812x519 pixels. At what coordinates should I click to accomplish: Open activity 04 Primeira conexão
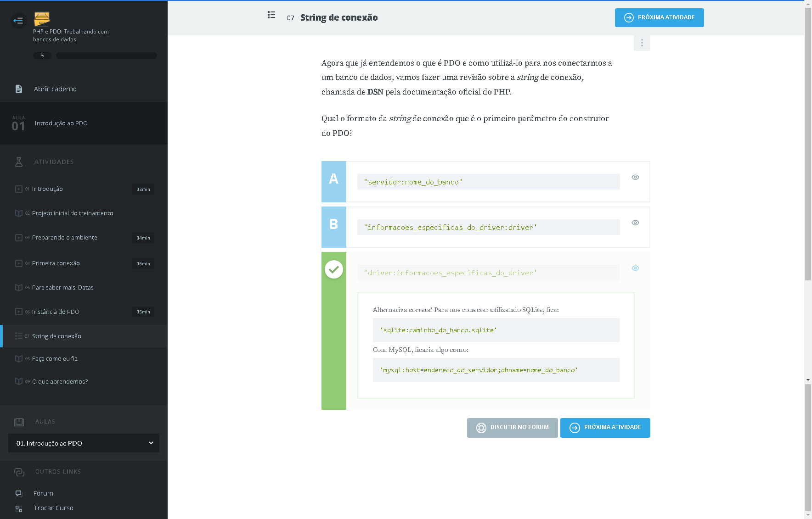click(56, 263)
